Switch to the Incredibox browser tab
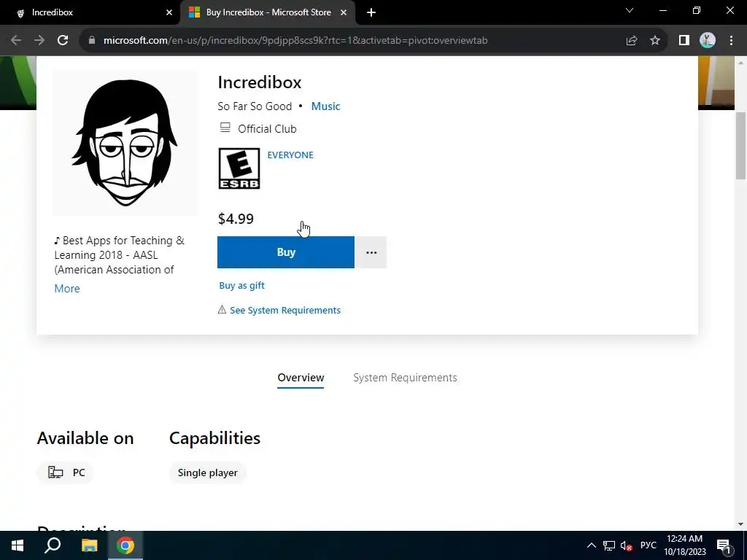Viewport: 747px width, 560px height. pos(90,12)
